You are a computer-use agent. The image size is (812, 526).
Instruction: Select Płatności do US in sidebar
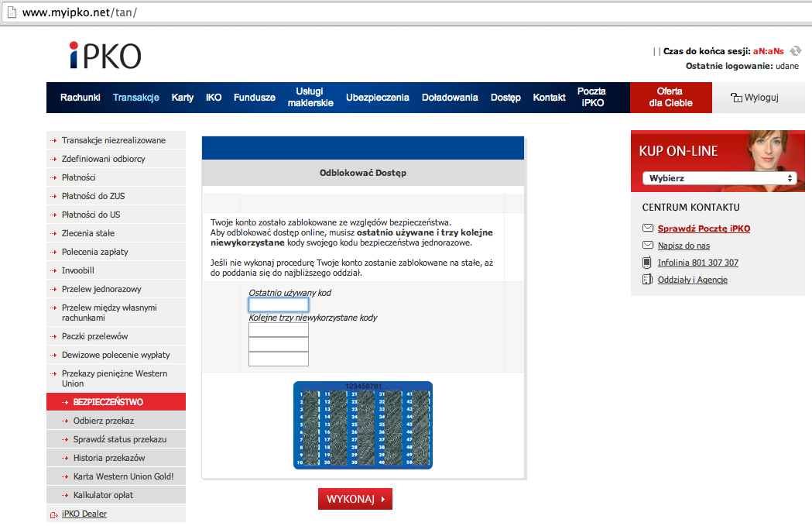coord(116,215)
